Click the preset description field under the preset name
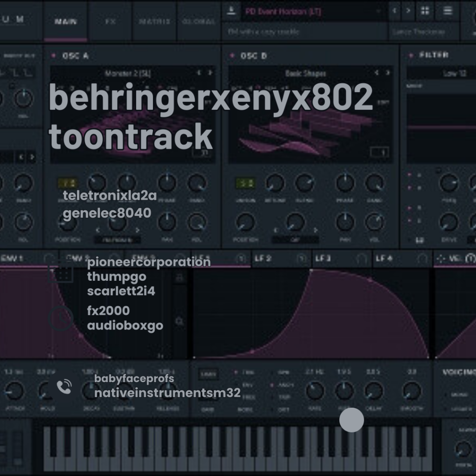This screenshot has height=476, width=476. coord(305,32)
